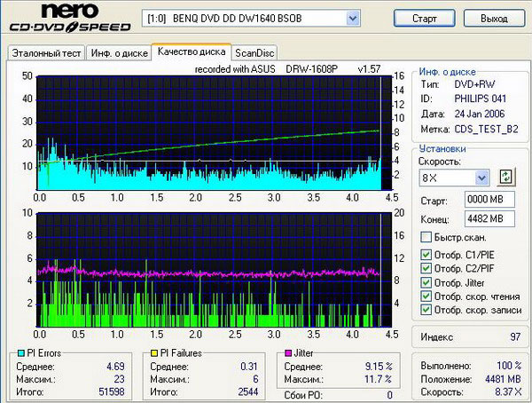Click the Конец 4482 MB input field
Viewport: 532px width, 403px height.
click(x=489, y=218)
